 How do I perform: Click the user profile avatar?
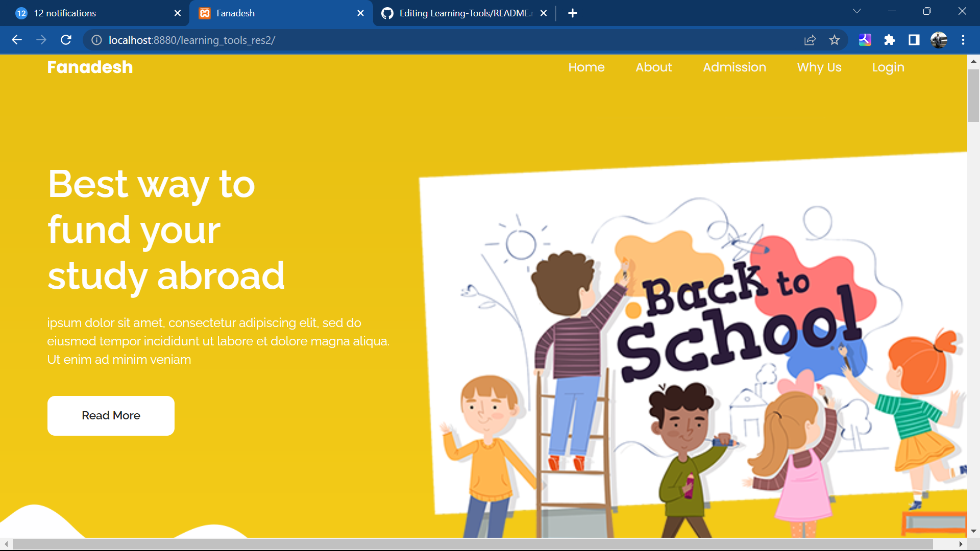tap(939, 40)
